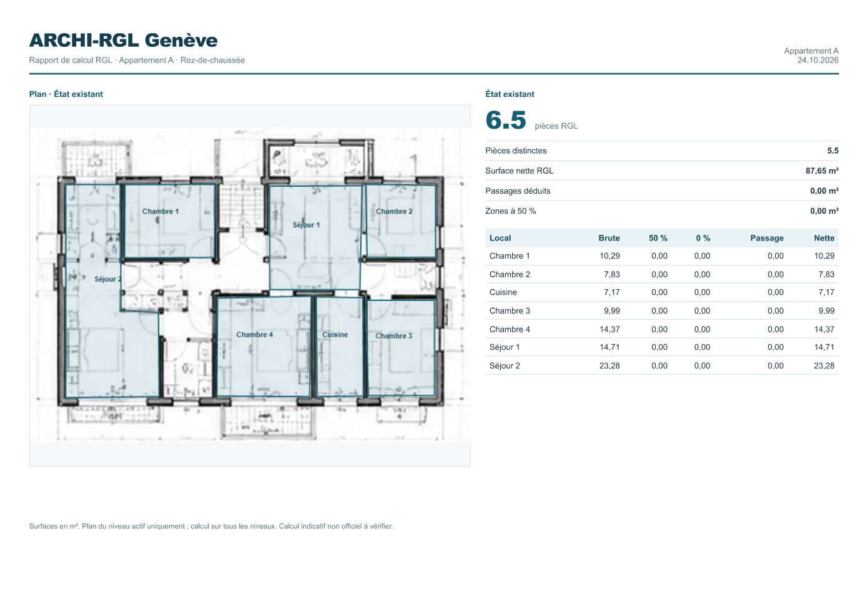Click the Chambre 2 room label on the floor plan
The width and height of the screenshot is (868, 614).
click(x=394, y=211)
